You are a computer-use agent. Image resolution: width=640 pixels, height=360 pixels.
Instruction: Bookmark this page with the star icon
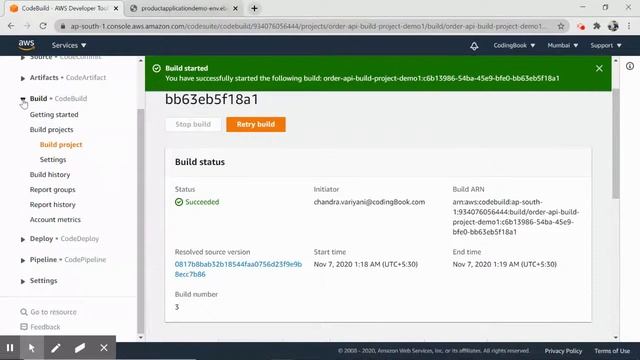pyautogui.click(x=561, y=26)
